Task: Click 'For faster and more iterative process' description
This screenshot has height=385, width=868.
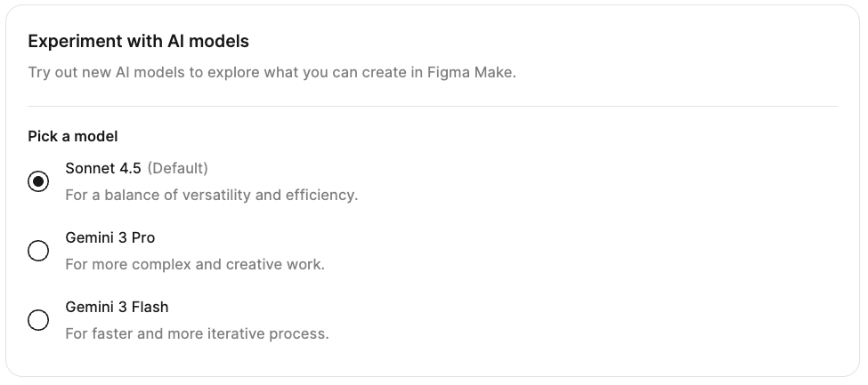Action: pos(198,334)
